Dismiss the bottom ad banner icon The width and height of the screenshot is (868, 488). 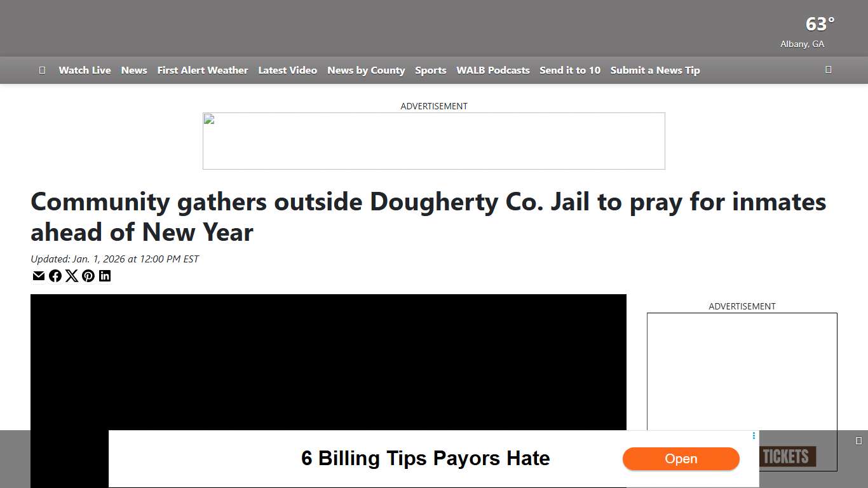coord(858,439)
